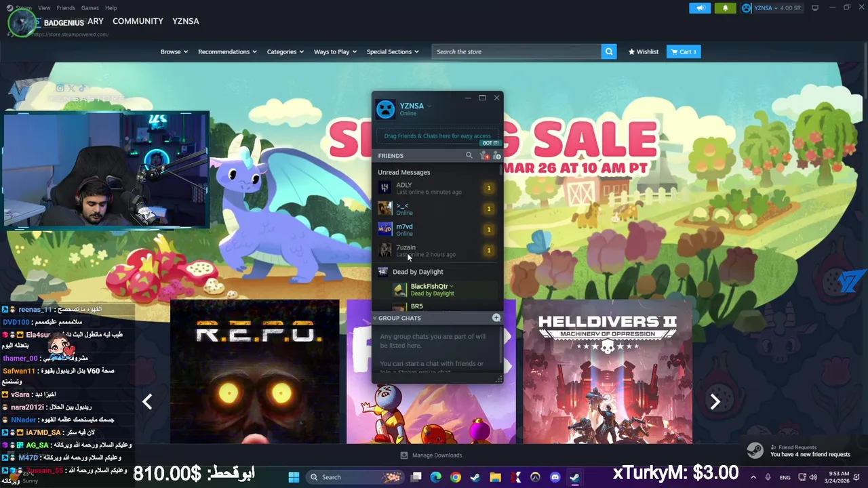This screenshot has height=488, width=868.
Task: Open YZNSA status dropdown in friends window
Action: (429, 106)
